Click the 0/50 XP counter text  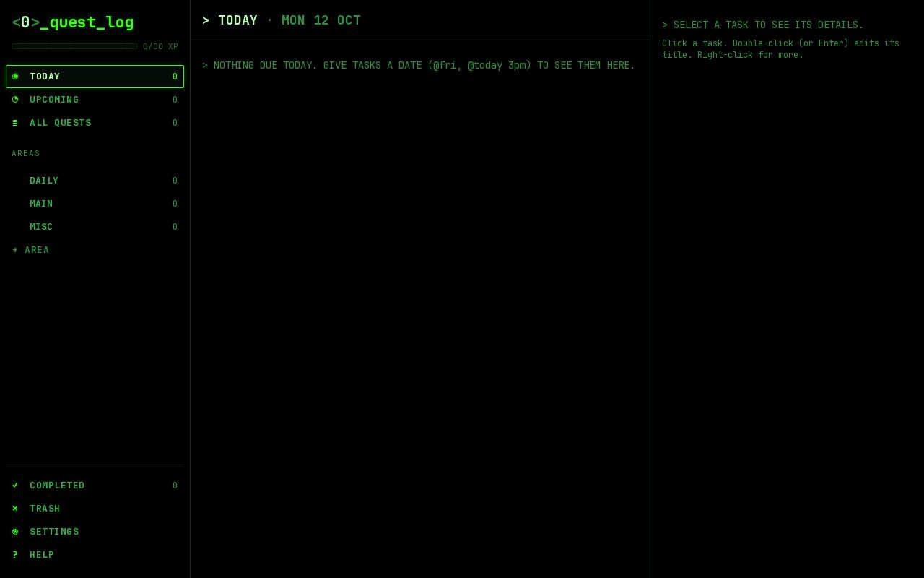(160, 47)
